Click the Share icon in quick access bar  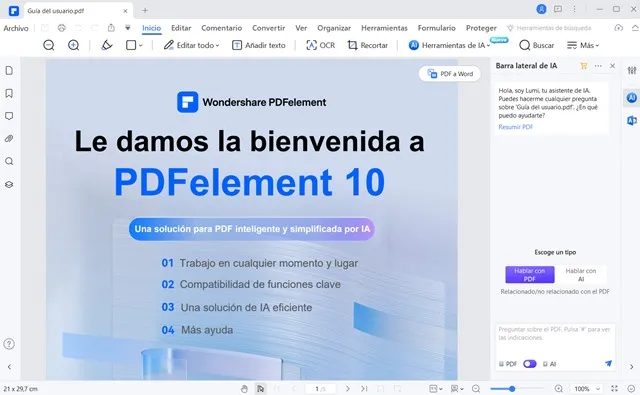click(x=111, y=28)
